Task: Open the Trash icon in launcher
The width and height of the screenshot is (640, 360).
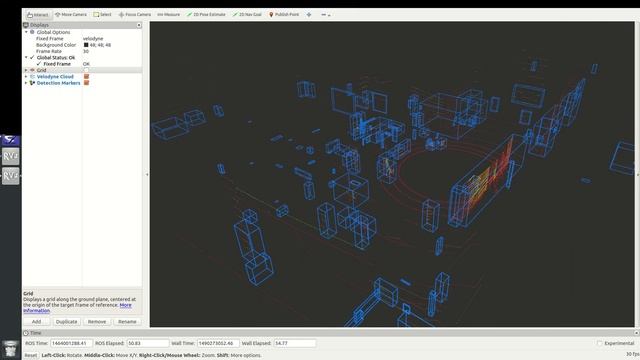Action: (x=11, y=349)
